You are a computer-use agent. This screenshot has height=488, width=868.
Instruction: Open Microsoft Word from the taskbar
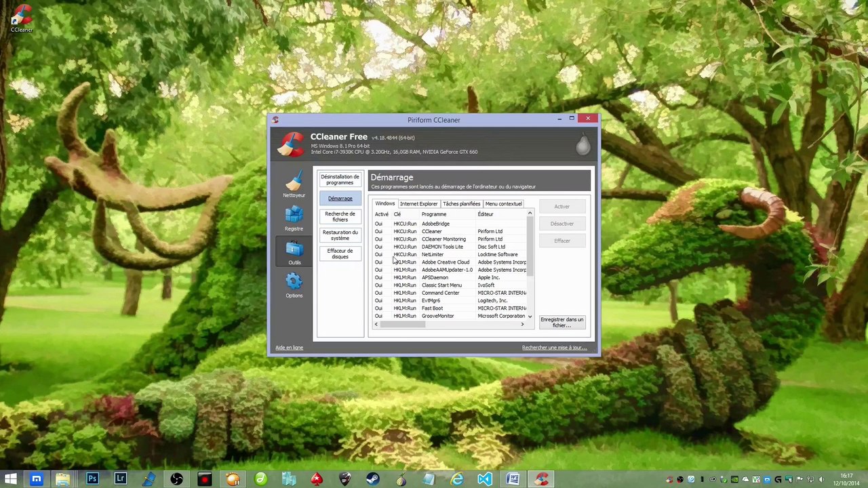tap(513, 480)
